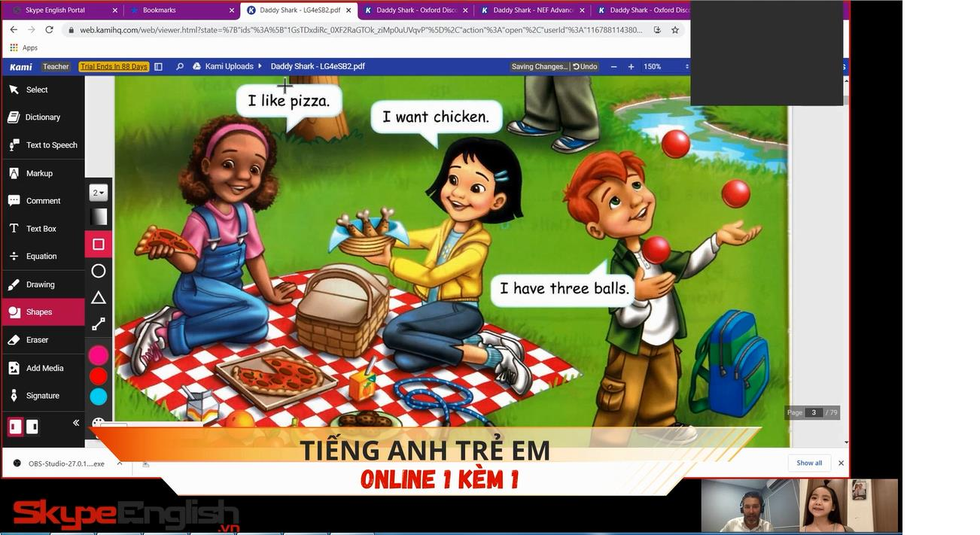Select the Daddy Shark - LG4eSB2.pdf tab

click(297, 11)
